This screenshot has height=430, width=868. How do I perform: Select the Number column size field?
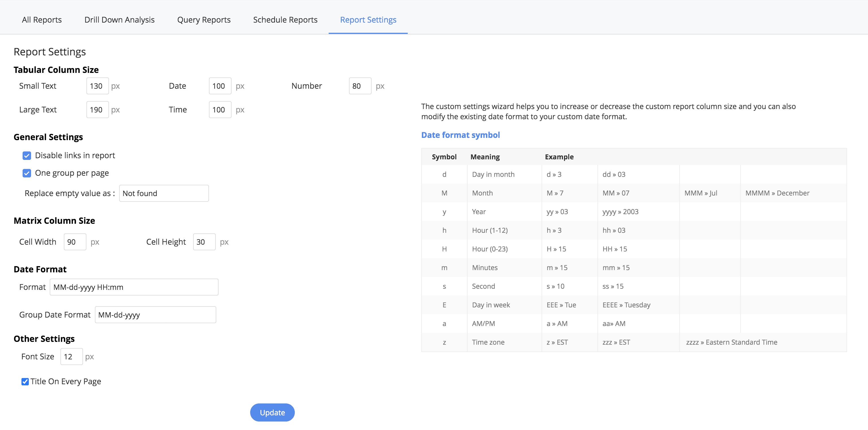(x=359, y=86)
